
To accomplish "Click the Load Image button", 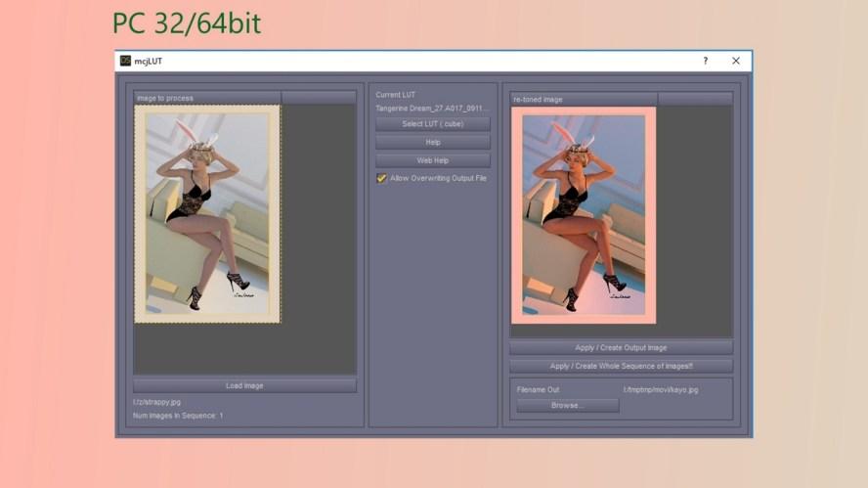I will point(244,385).
